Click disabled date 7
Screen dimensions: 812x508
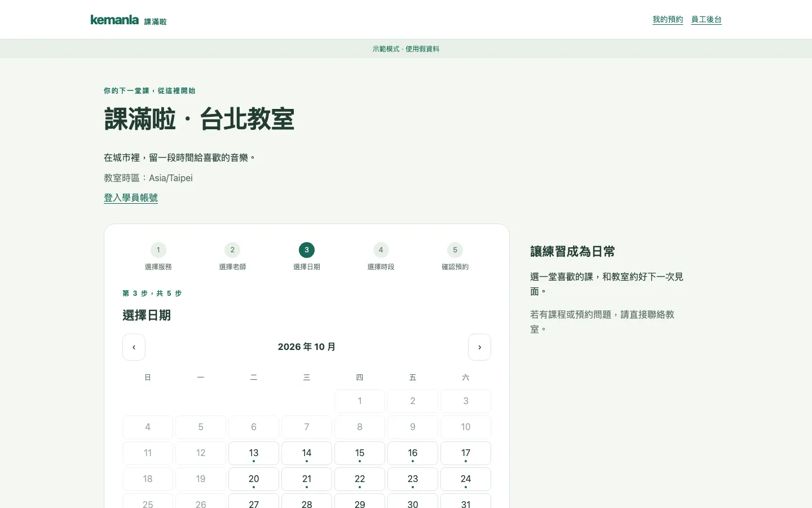(x=307, y=427)
